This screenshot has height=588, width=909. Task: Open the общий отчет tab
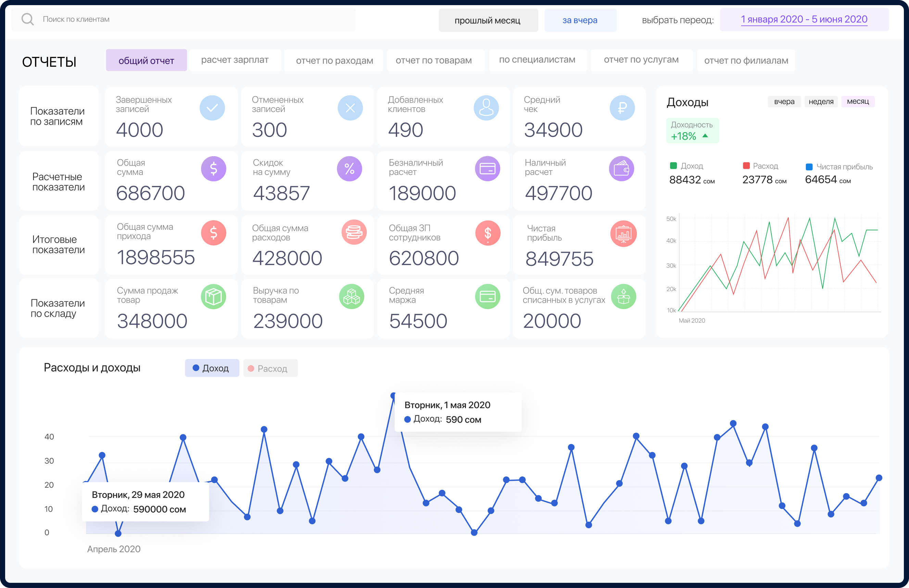coord(146,60)
